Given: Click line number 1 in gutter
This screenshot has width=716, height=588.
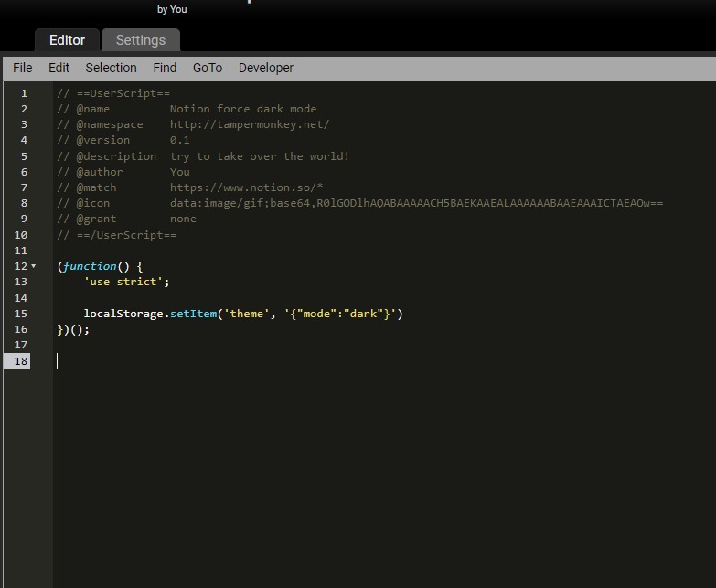Looking at the screenshot, I should tap(24, 93).
